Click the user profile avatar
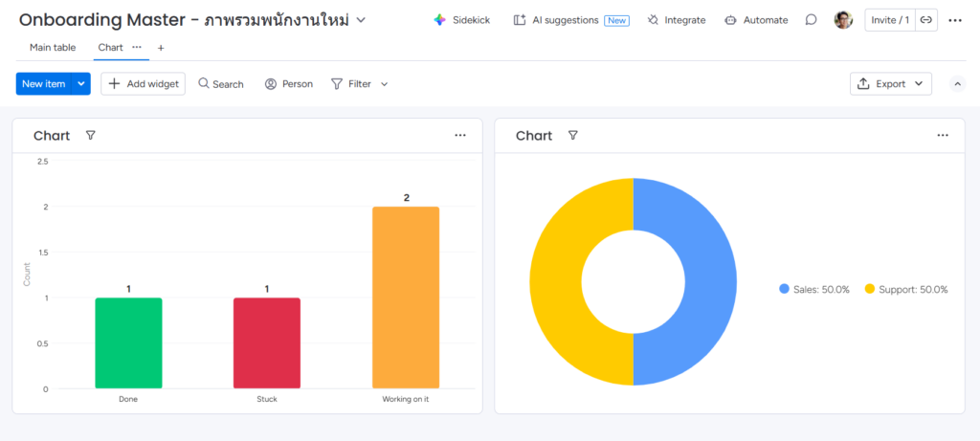Image resolution: width=980 pixels, height=441 pixels. click(x=843, y=20)
